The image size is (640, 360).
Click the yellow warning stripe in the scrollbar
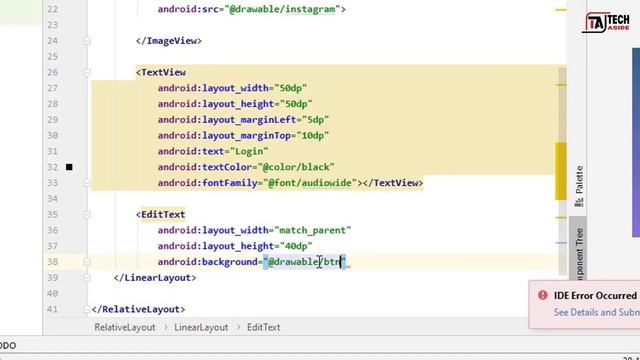click(561, 171)
